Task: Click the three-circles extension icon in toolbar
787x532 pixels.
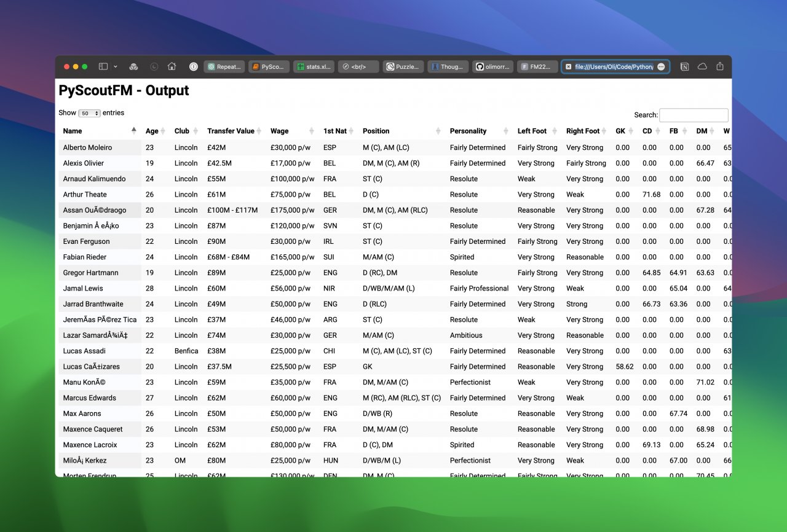Action: coord(133,66)
